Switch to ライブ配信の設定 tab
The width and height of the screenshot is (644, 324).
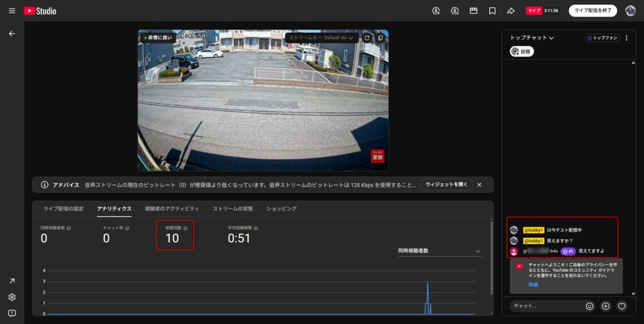click(64, 209)
